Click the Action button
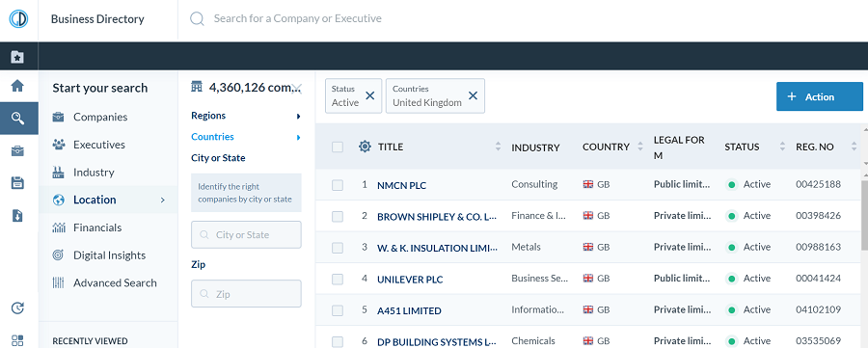The width and height of the screenshot is (868, 348). coord(819,96)
